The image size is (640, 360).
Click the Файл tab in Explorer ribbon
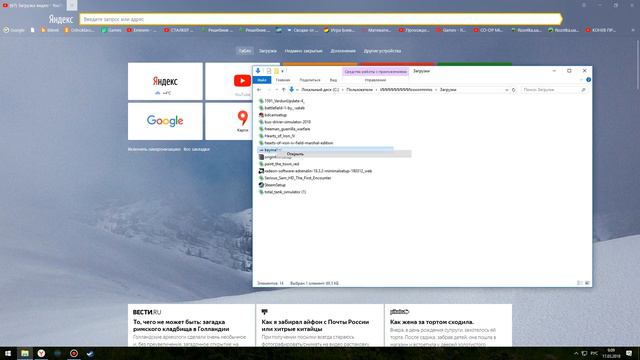click(262, 80)
